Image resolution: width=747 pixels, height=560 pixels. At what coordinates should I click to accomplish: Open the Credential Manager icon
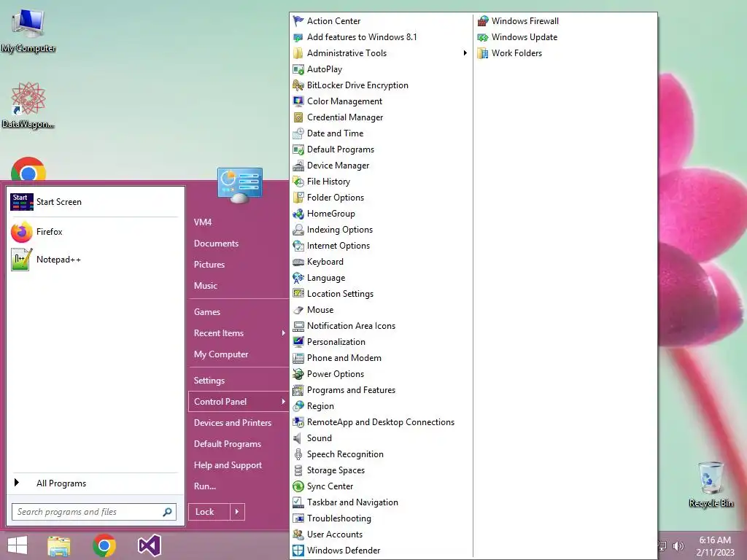[298, 117]
